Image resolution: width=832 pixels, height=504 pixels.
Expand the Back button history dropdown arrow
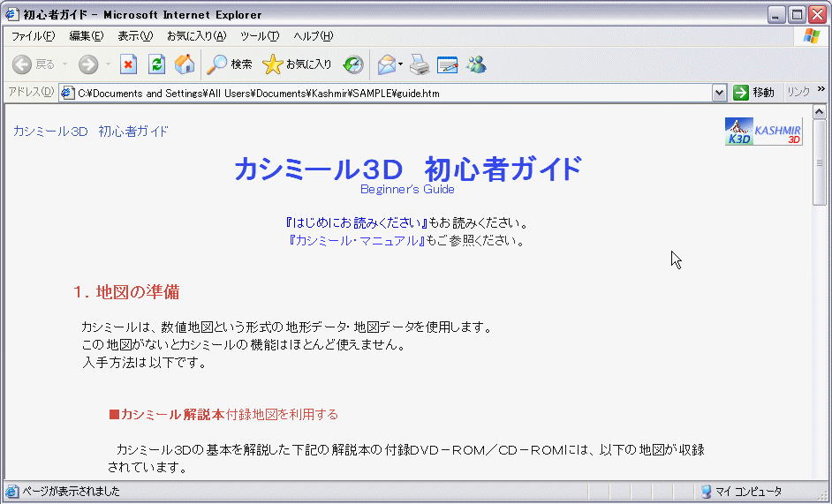coord(64,64)
